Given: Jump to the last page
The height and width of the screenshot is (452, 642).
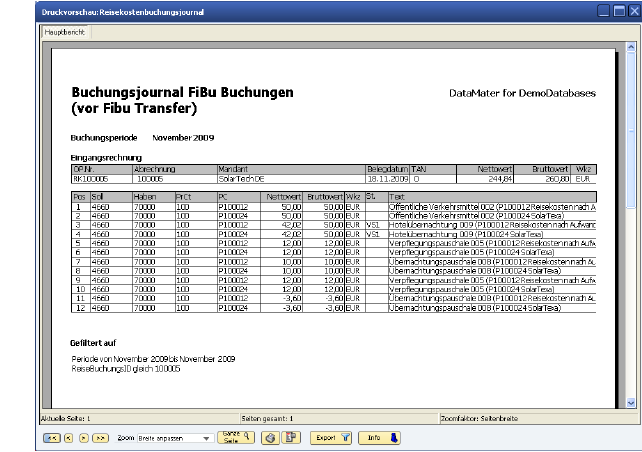Looking at the screenshot, I should [101, 438].
